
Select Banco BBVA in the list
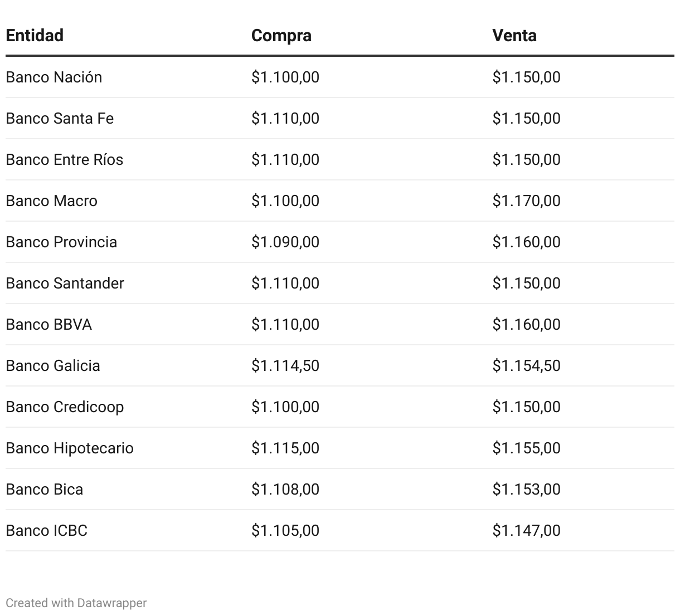pyautogui.click(x=48, y=324)
